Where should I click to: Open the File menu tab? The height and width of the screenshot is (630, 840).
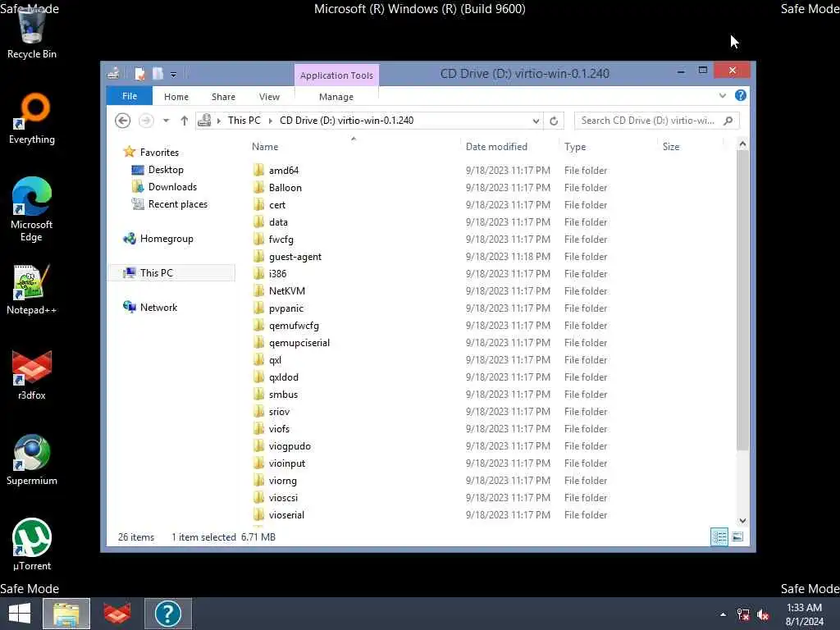click(129, 97)
